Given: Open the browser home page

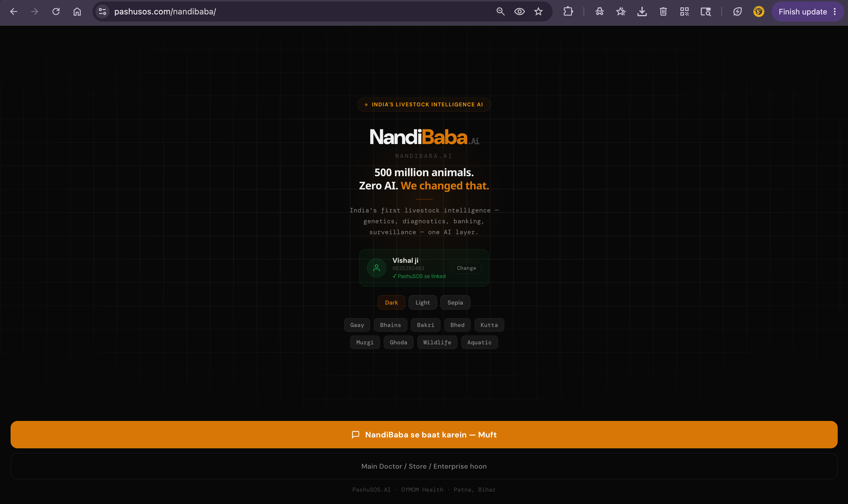Looking at the screenshot, I should coord(77,11).
